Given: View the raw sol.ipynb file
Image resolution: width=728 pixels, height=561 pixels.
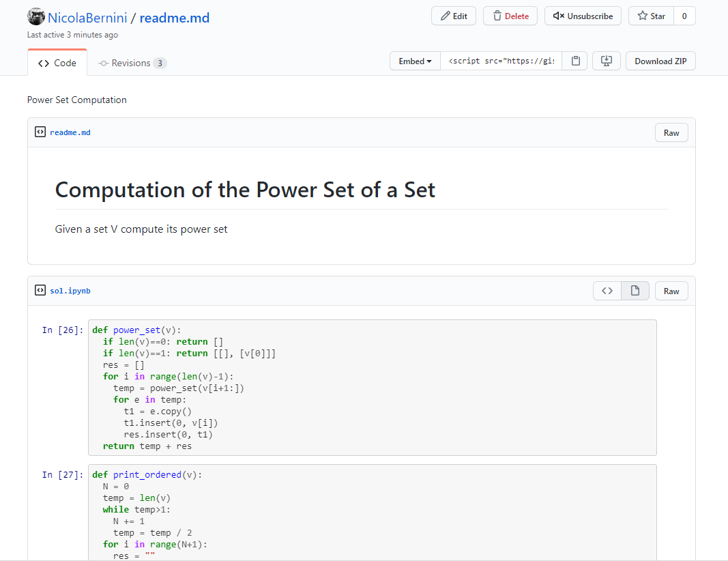Looking at the screenshot, I should (671, 291).
